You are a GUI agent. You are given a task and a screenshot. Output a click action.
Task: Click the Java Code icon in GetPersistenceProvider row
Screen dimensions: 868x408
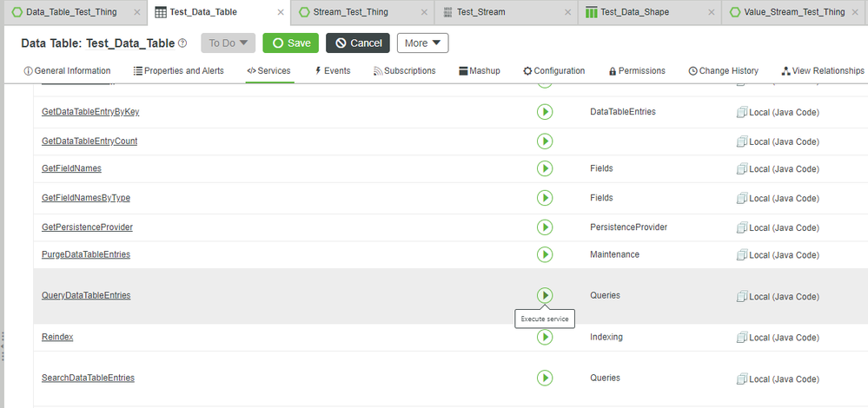click(x=742, y=227)
